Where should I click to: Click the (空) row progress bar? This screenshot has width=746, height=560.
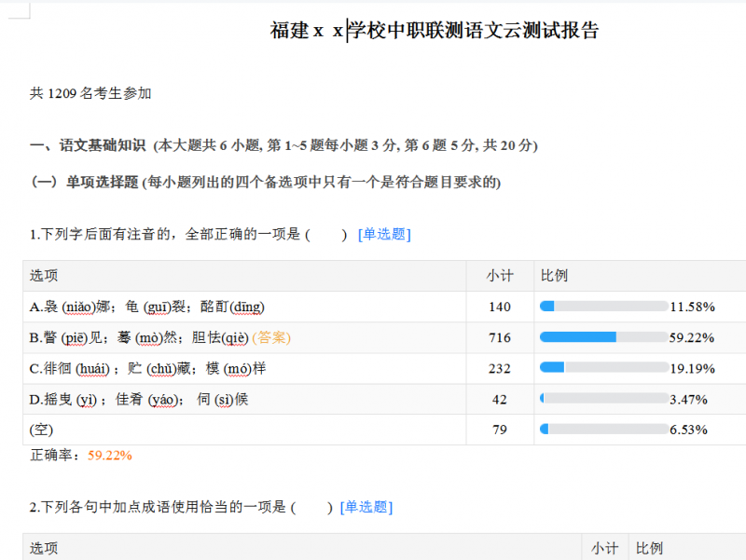pos(602,430)
